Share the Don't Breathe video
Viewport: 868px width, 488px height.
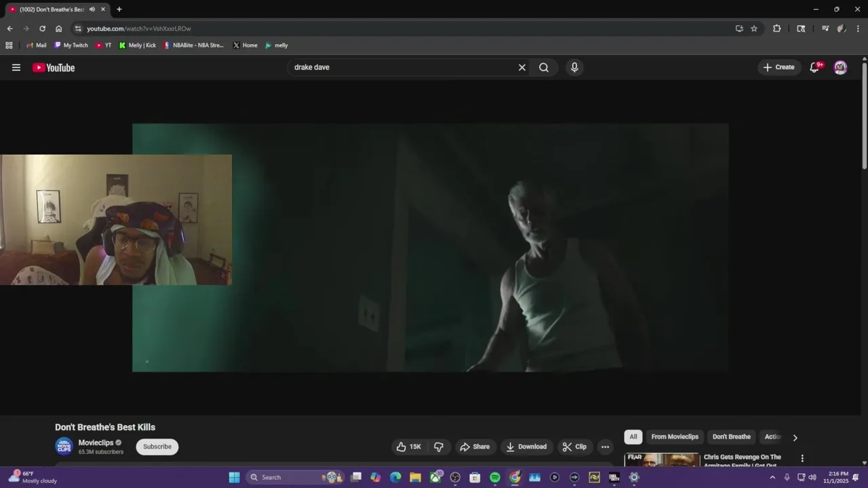(475, 447)
